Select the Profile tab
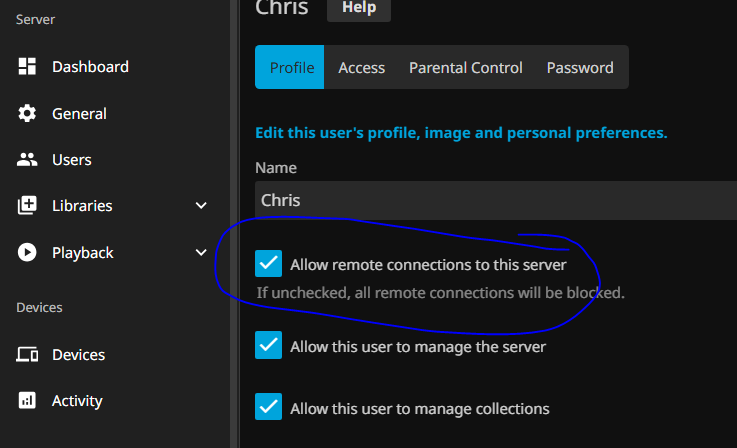This screenshot has height=448, width=737. click(291, 68)
